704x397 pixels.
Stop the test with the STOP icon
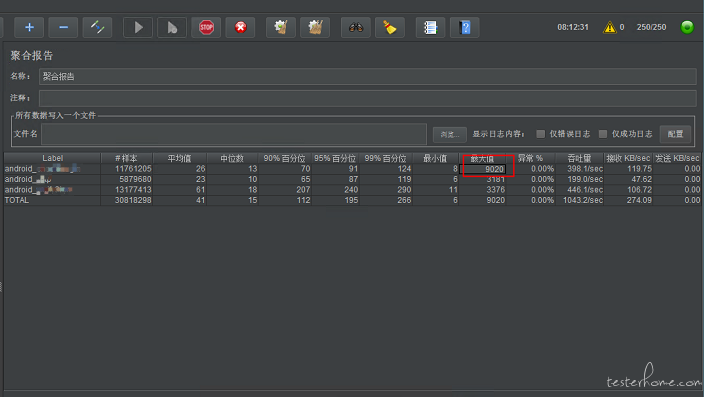coord(206,27)
